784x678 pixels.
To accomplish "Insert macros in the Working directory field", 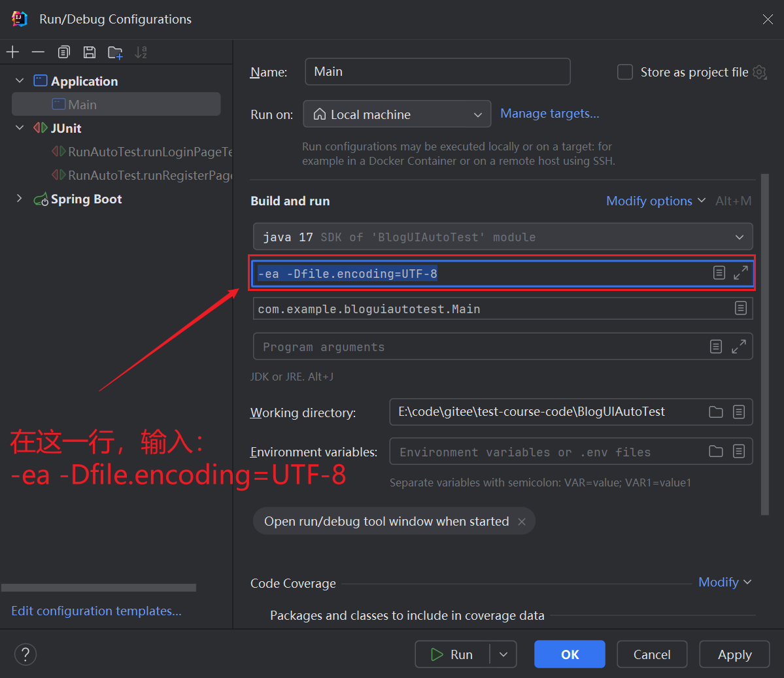I will click(738, 411).
